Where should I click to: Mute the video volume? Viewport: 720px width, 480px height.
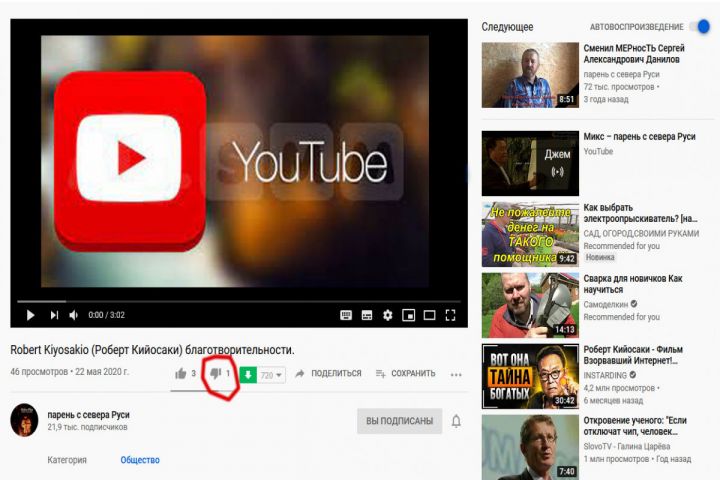[x=73, y=315]
